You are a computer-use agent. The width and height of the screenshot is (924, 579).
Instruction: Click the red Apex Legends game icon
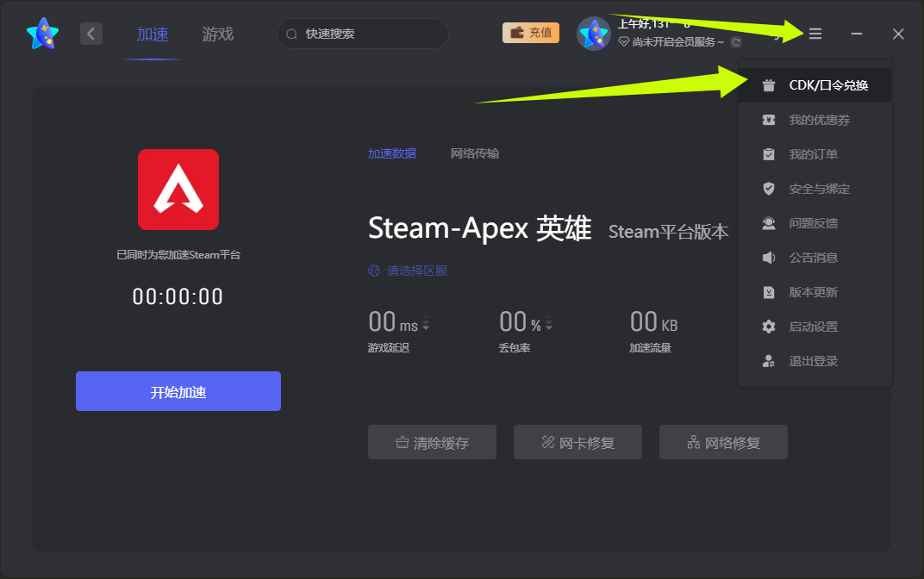(x=178, y=190)
